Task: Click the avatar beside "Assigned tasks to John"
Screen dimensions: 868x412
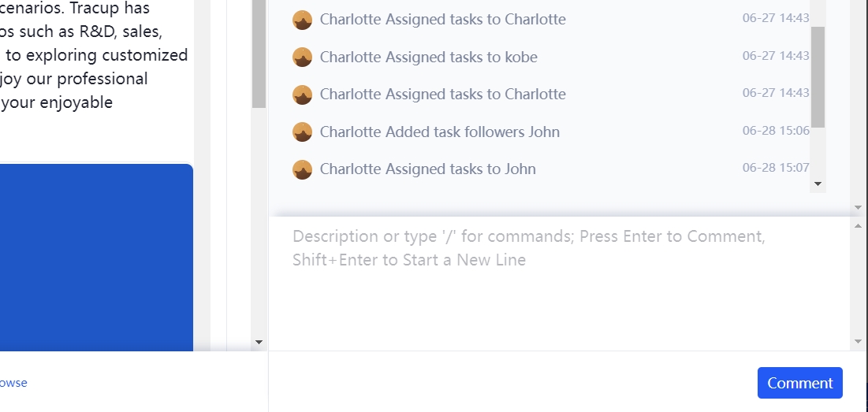Action: pyautogui.click(x=302, y=169)
